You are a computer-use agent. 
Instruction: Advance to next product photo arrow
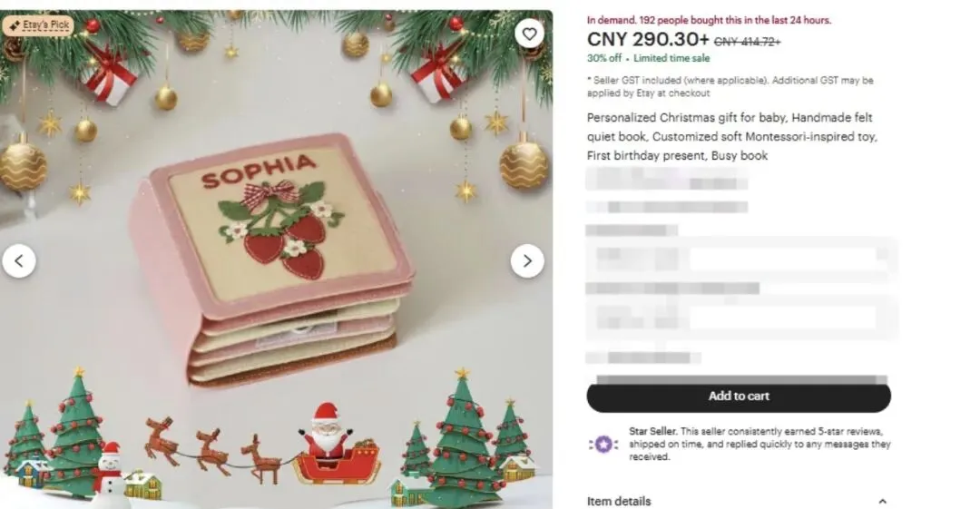527,260
